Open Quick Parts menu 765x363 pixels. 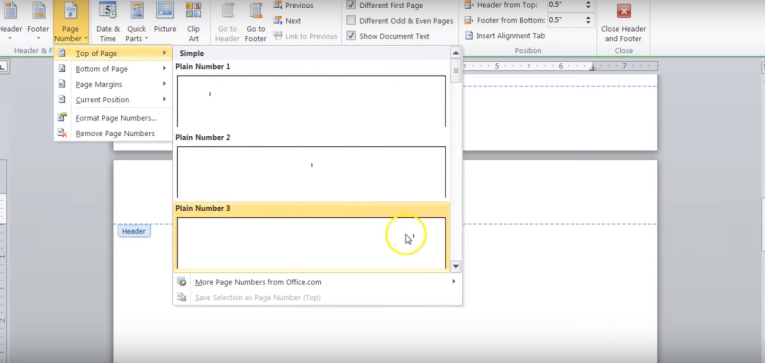(x=137, y=21)
